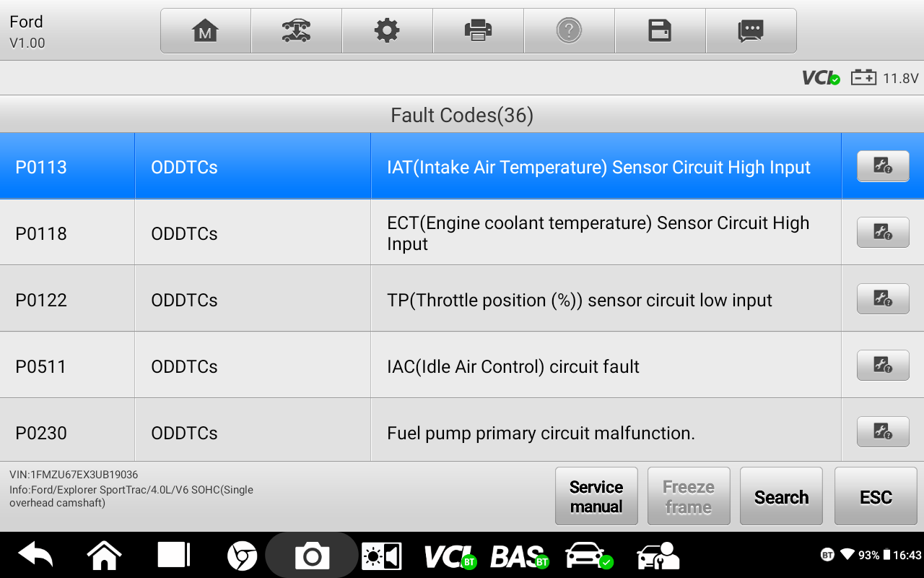Open repair help for code P0511
Screen dimensions: 924x578
coord(882,366)
